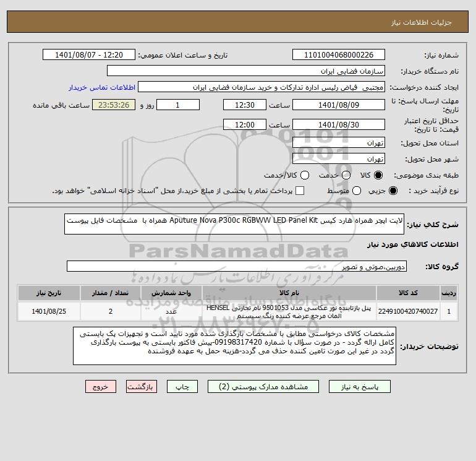Select the جزیی purchase type radio
The image size is (476, 461).
point(393,191)
